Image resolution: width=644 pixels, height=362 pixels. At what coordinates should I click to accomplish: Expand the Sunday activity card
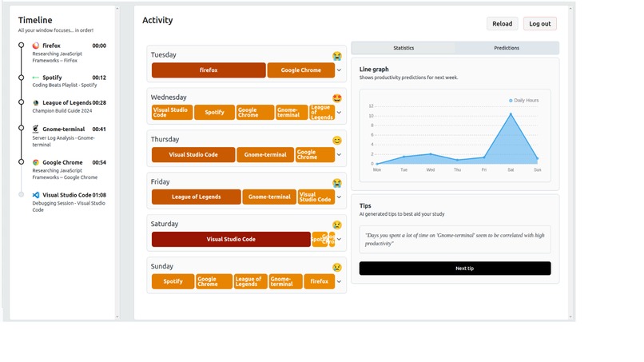pos(339,281)
